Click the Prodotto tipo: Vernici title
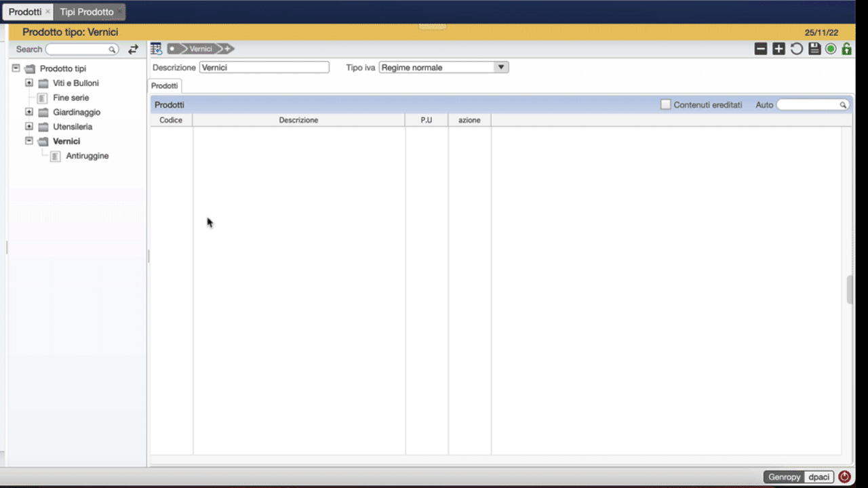Viewport: 868px width, 488px height. tap(71, 32)
